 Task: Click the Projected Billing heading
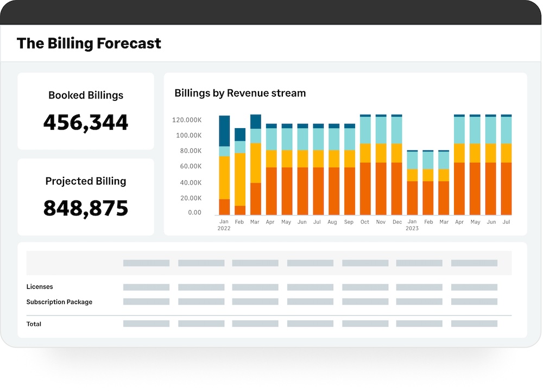[86, 181]
